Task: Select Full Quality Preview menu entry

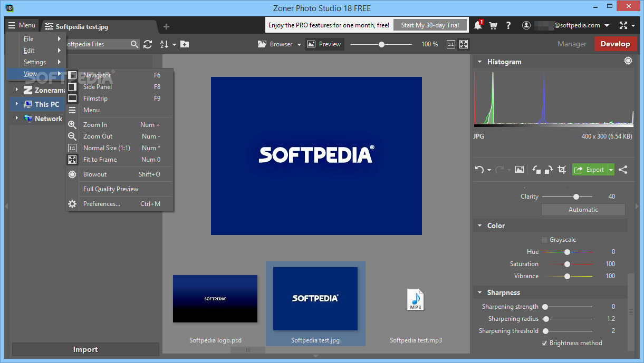Action: coord(111,189)
